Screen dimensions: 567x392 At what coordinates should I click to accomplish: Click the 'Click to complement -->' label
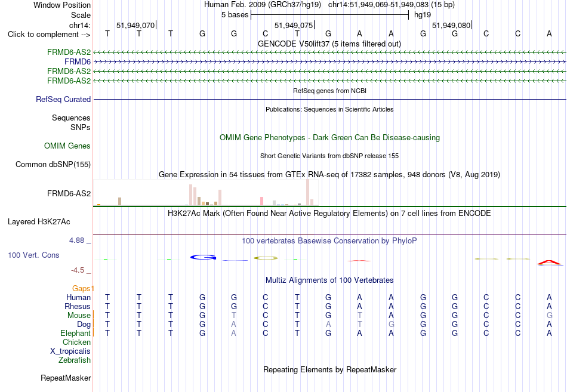pos(49,35)
